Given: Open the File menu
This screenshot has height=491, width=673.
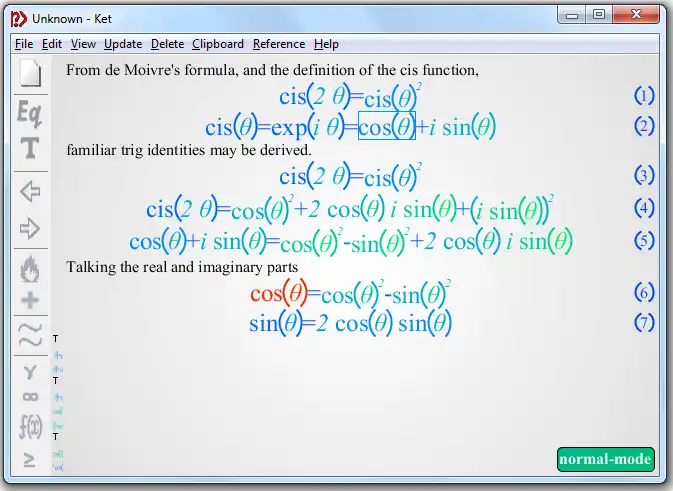Looking at the screenshot, I should click(24, 44).
